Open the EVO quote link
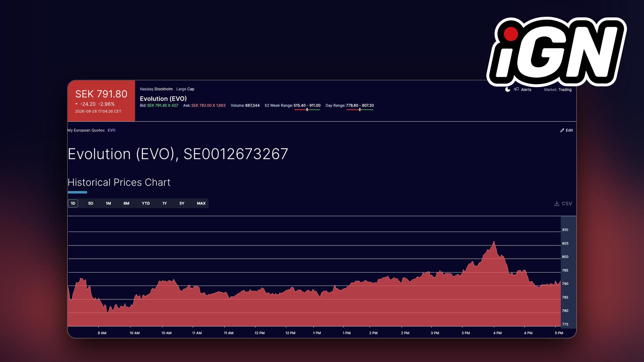The width and height of the screenshot is (644, 362). [x=111, y=130]
